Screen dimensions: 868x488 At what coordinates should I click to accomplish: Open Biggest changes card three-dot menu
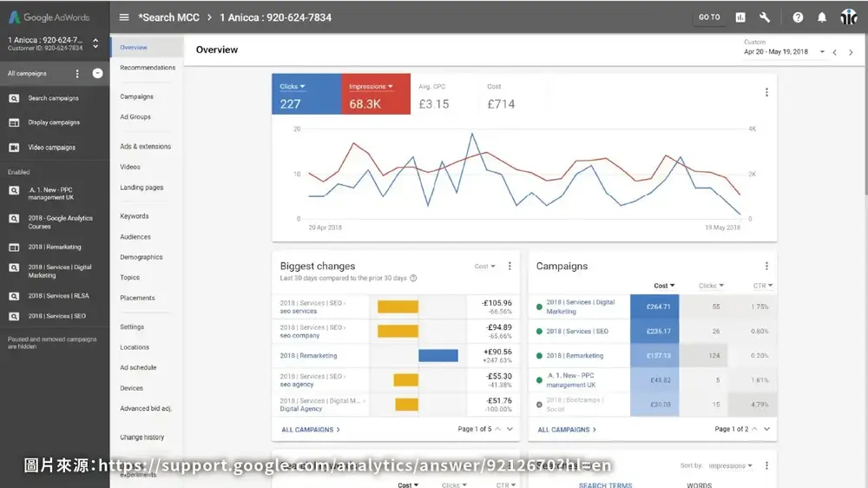[510, 266]
